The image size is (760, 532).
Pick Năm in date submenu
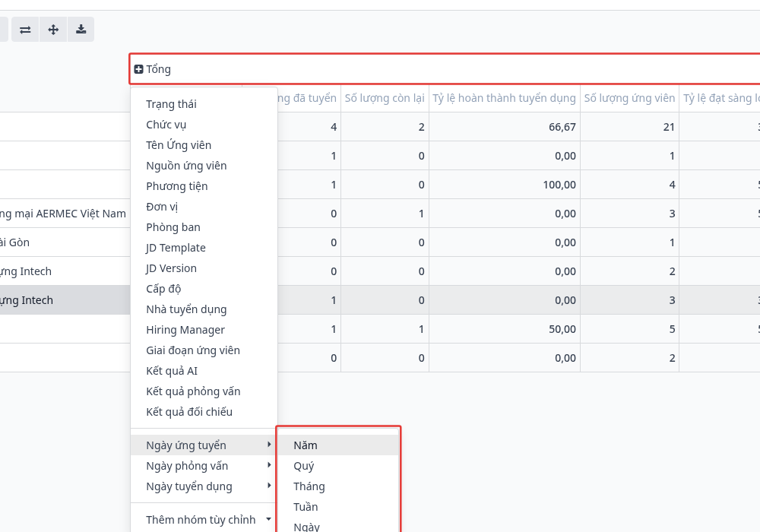coord(338,445)
